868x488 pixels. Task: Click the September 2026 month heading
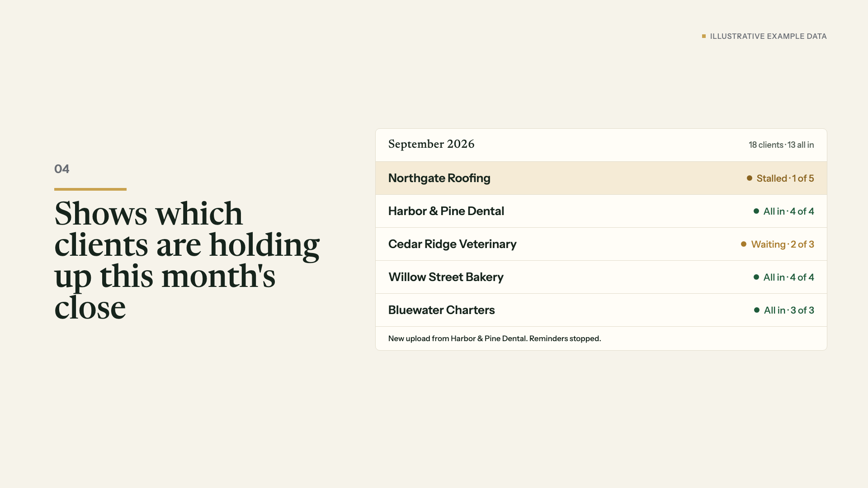(x=431, y=144)
